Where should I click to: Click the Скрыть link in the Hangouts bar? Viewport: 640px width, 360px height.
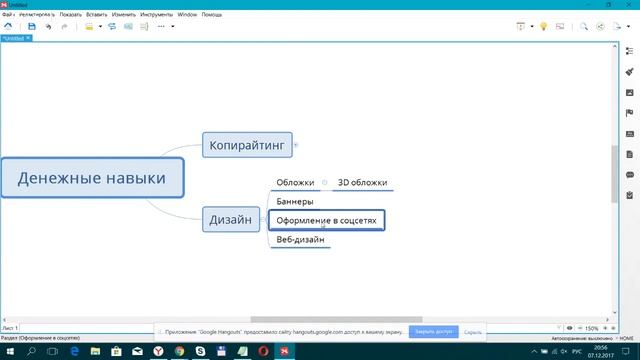point(472,332)
